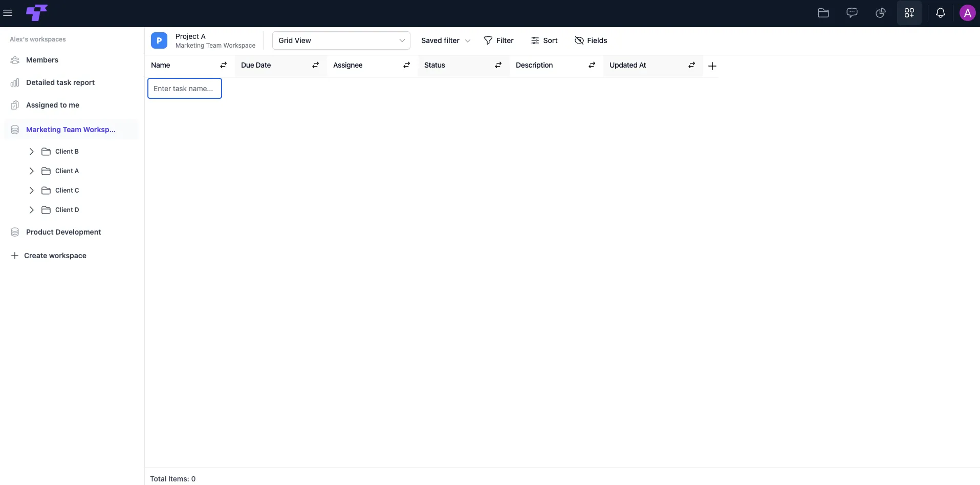Click the swap icon in Due Date column
The height and width of the screenshot is (485, 980).
click(316, 65)
